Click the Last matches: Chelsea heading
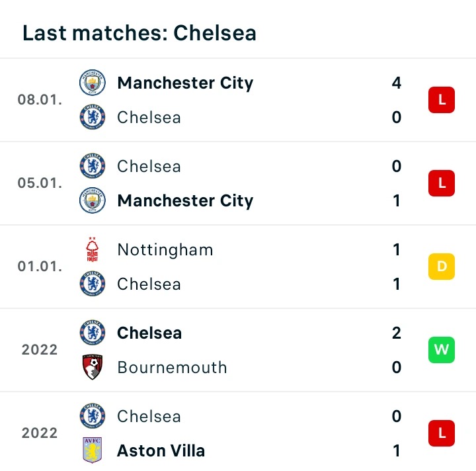The image size is (476, 471). click(139, 33)
